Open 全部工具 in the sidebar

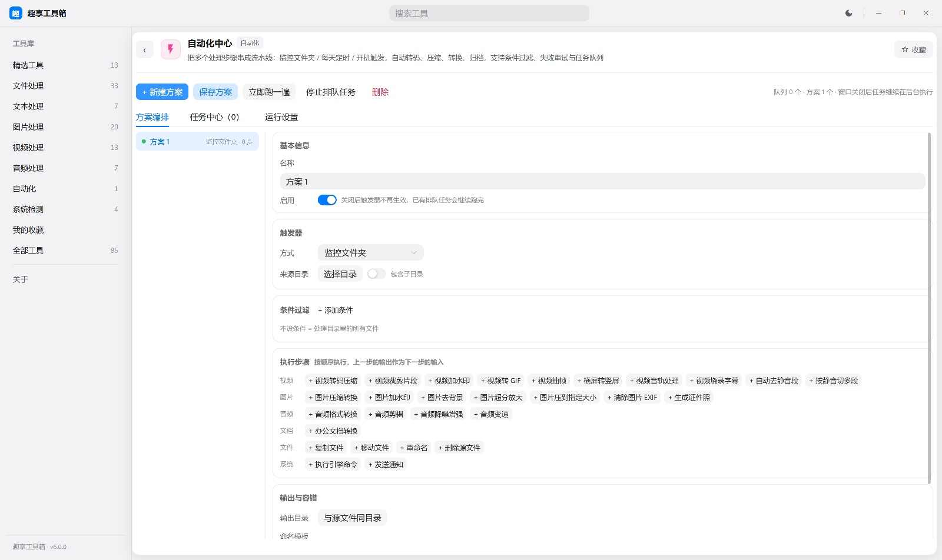click(65, 251)
